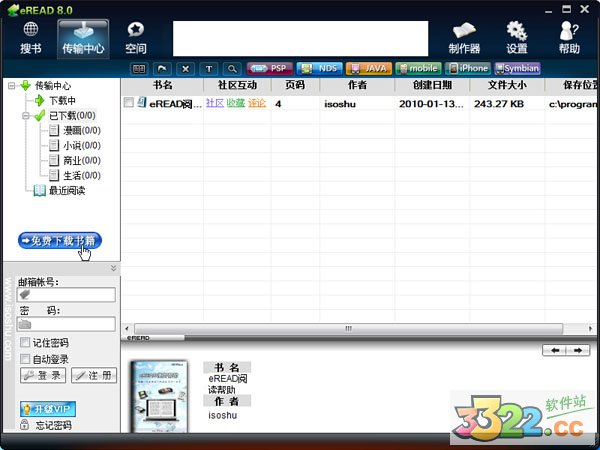Select the NDS device button
This screenshot has height=450, width=600.
[320, 68]
